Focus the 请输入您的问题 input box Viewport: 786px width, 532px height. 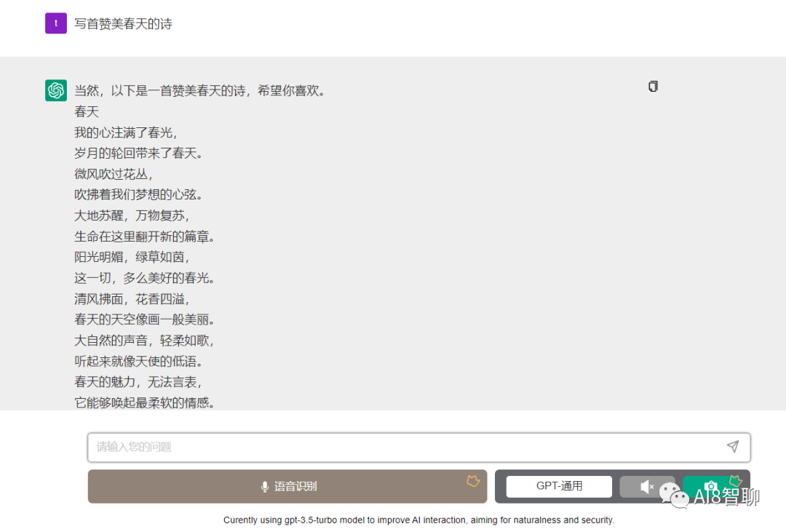click(408, 447)
